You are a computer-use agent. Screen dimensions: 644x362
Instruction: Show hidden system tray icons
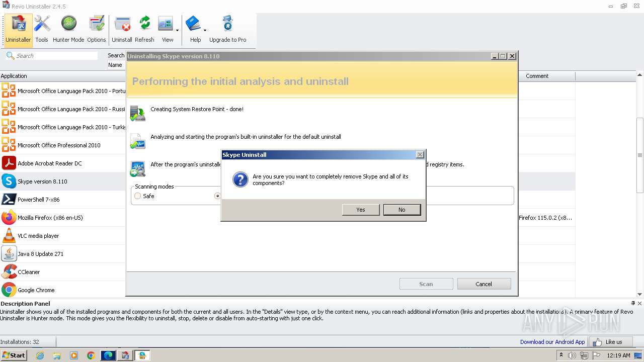point(561,355)
